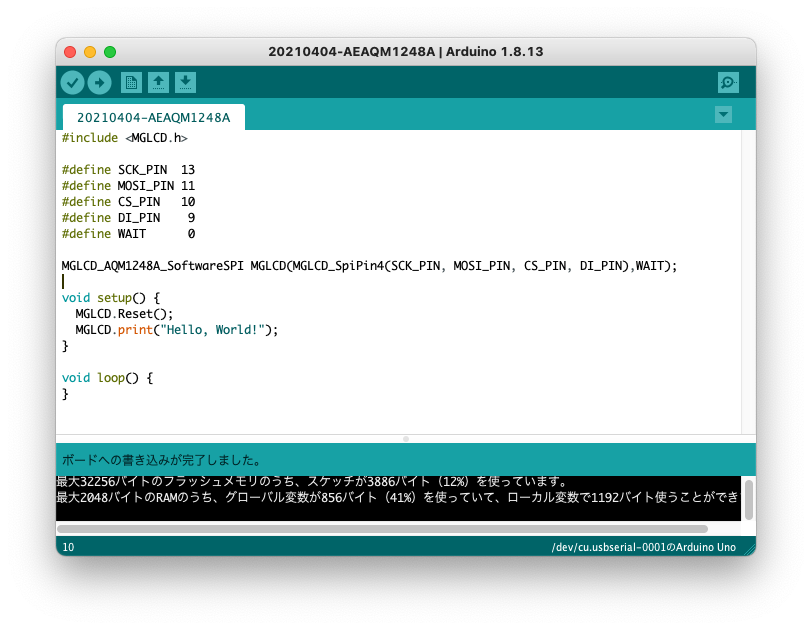The height and width of the screenshot is (630, 812).
Task: Click the console vertical scrollbar
Action: [x=749, y=500]
